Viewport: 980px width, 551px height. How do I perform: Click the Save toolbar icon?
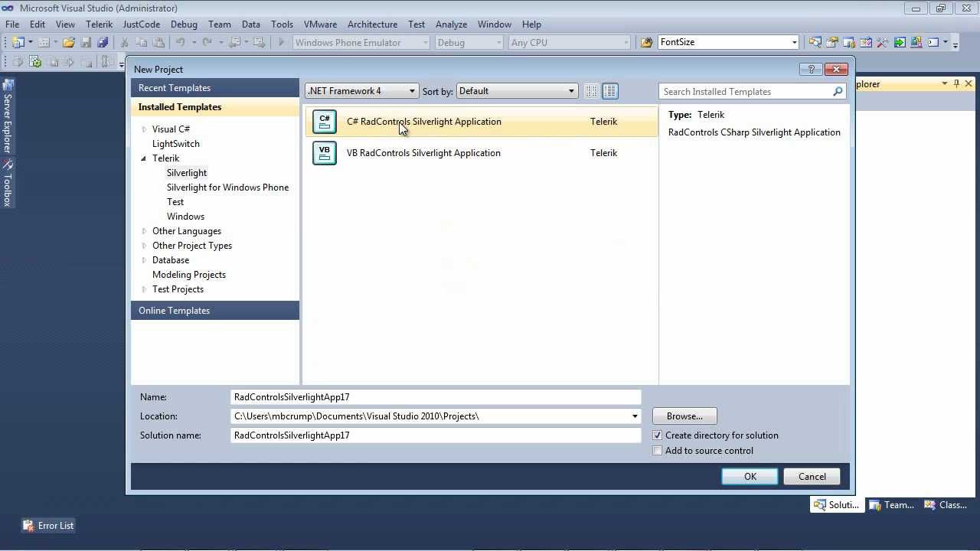coord(86,42)
